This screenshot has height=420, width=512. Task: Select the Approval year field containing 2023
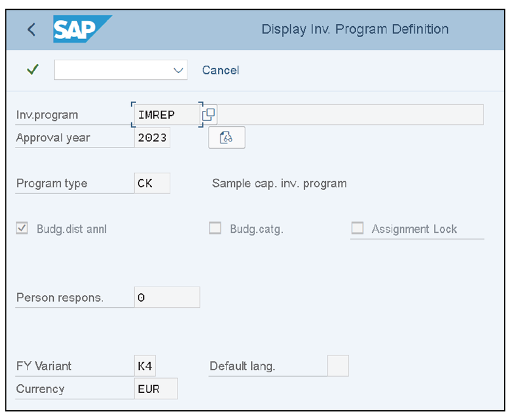(152, 137)
